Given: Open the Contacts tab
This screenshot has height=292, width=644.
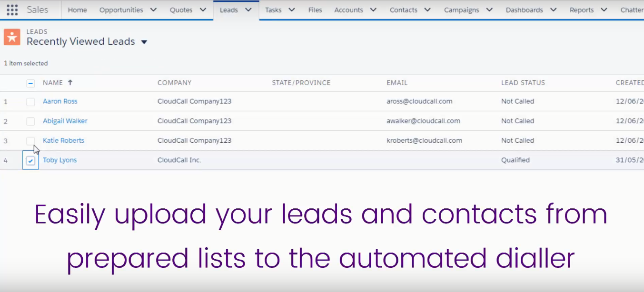Looking at the screenshot, I should 404,10.
